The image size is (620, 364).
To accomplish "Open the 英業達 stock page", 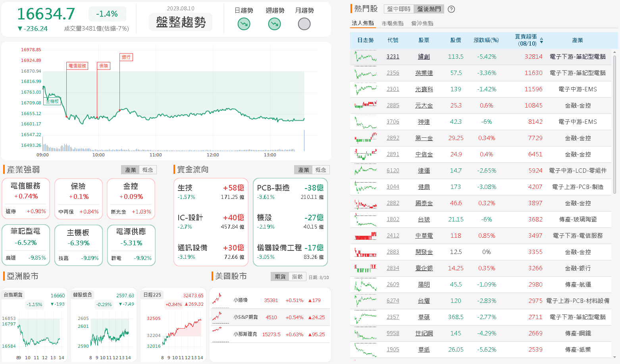I will [424, 73].
